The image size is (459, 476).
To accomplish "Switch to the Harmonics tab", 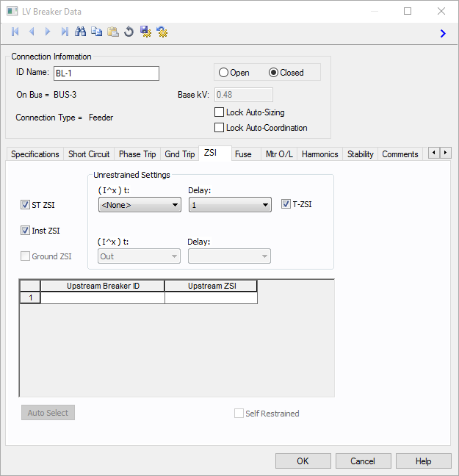I will click(320, 154).
